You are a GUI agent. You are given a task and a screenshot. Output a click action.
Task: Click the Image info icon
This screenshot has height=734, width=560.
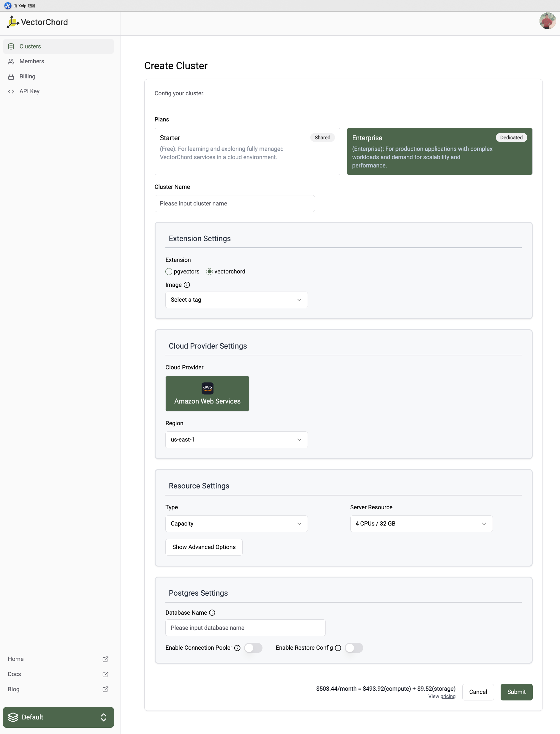point(187,285)
